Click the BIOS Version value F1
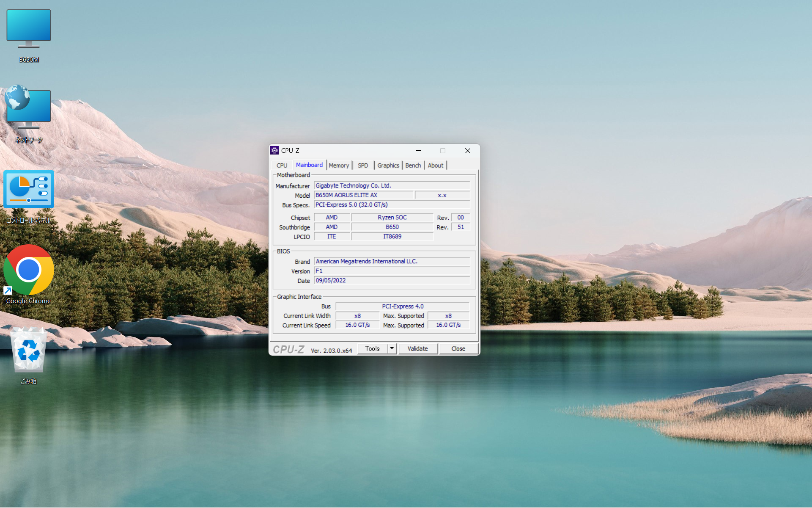Viewport: 812px width, 508px height. coord(392,271)
